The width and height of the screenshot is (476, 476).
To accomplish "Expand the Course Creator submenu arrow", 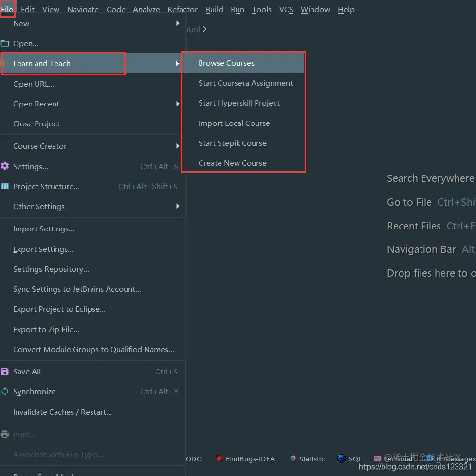I will [x=178, y=146].
